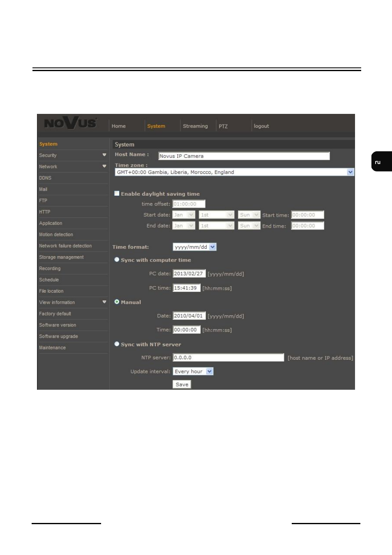Open Recording settings
The image size is (392, 555).
(50, 268)
